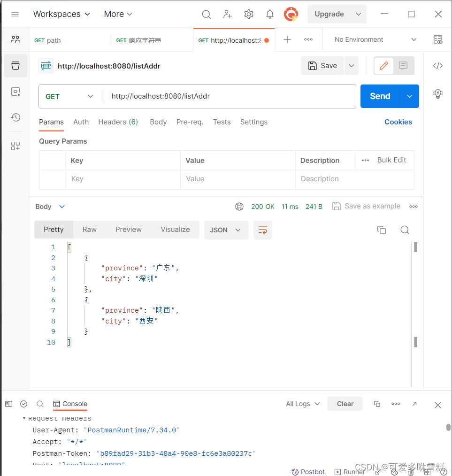452x476 pixels.
Task: Select the Headers (6) tab
Action: 118,122
